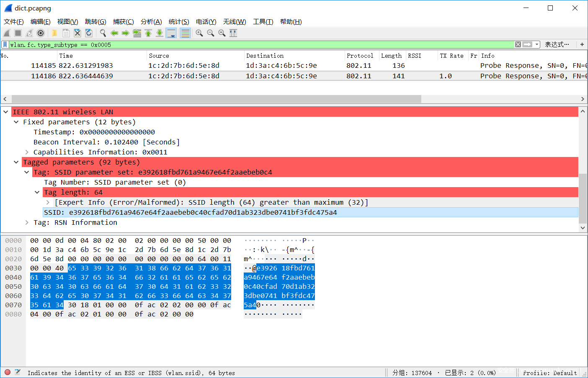Open the 分析(A) menu
This screenshot has width=588, height=378.
click(151, 22)
